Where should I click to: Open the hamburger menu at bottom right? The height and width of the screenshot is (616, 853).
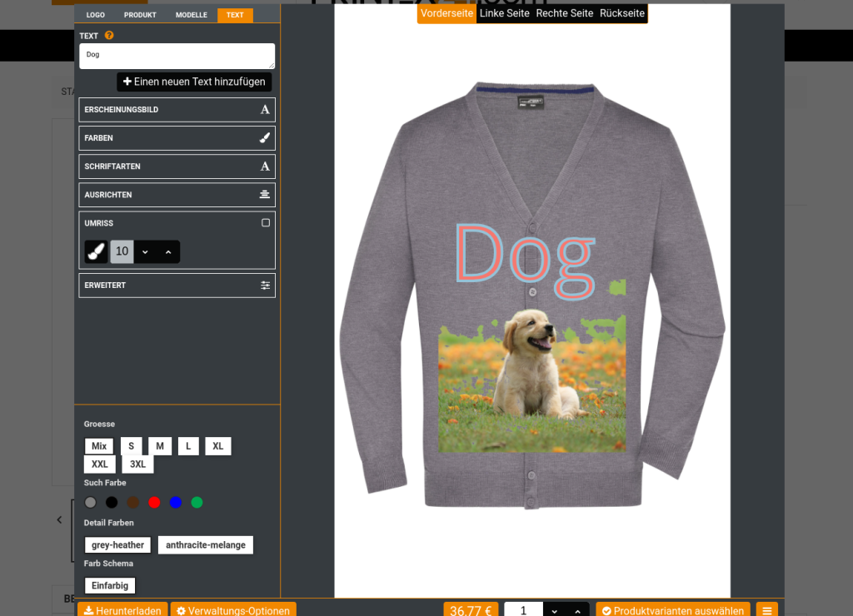[x=767, y=610]
